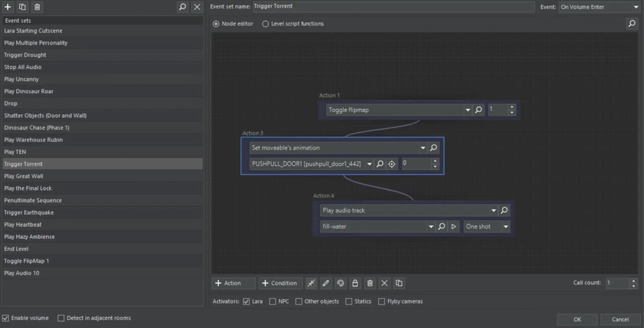The image size is (644, 328).
Task: Export nodes with the copy icon
Action: (399, 283)
